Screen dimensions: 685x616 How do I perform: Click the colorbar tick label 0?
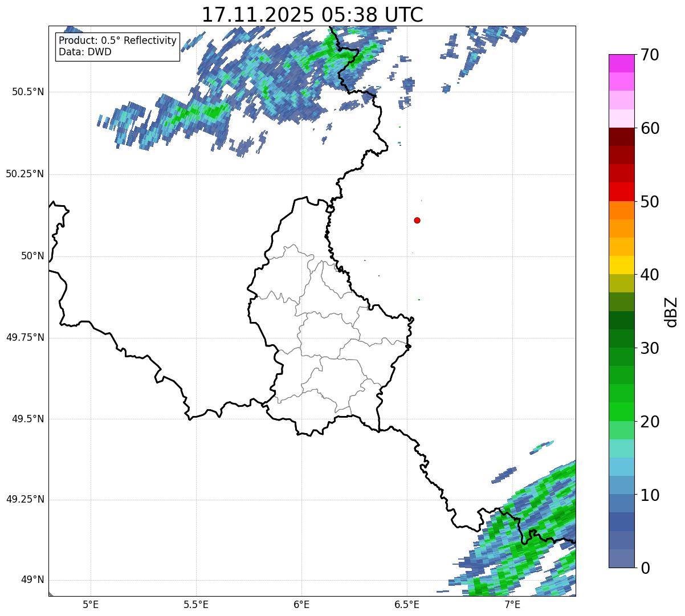coord(645,568)
